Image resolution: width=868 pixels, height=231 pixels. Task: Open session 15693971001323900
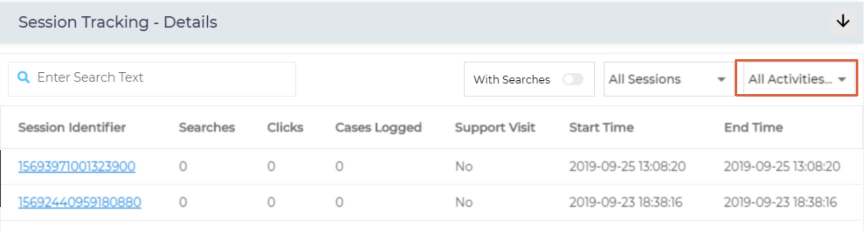click(x=77, y=166)
